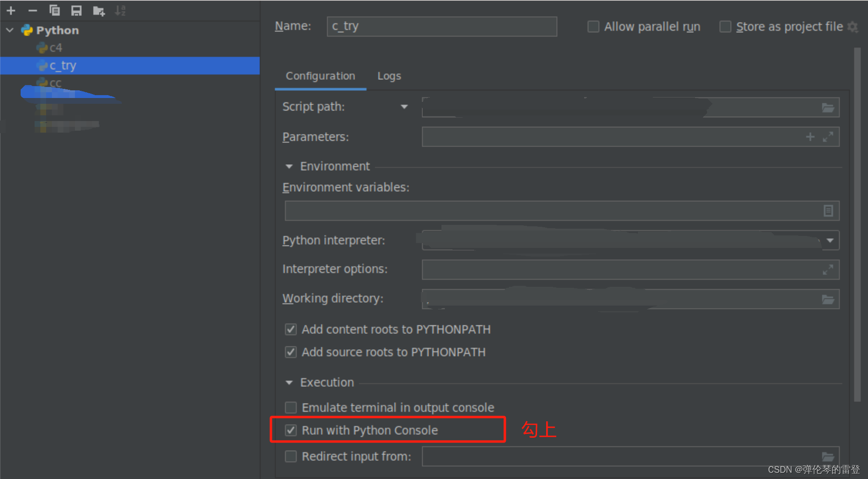Expand the Parameters field
Viewport: 868px width, 479px height.
point(828,137)
